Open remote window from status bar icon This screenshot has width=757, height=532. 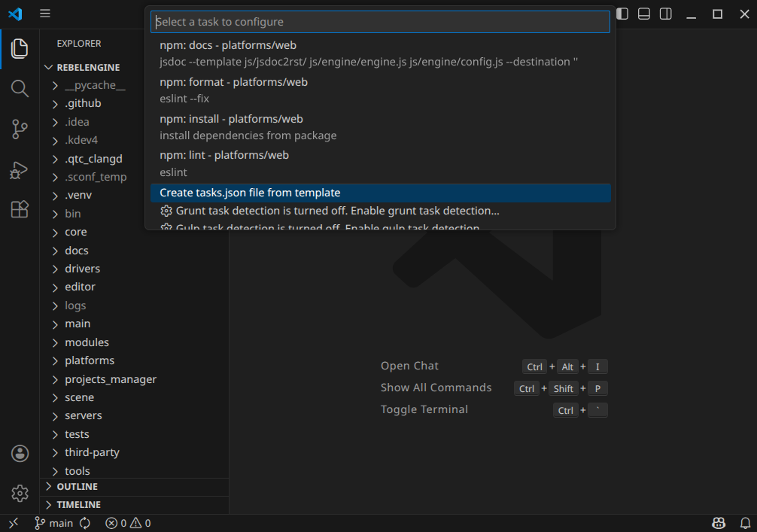point(14,523)
